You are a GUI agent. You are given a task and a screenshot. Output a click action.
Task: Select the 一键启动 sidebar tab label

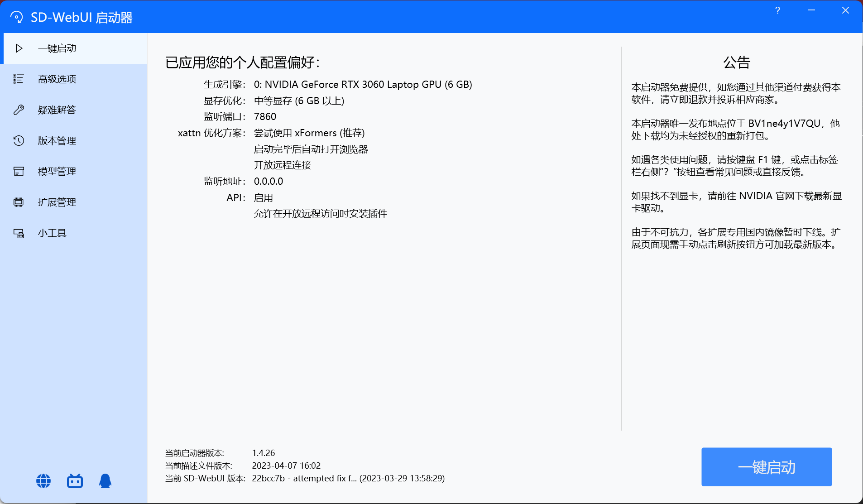[x=57, y=48]
